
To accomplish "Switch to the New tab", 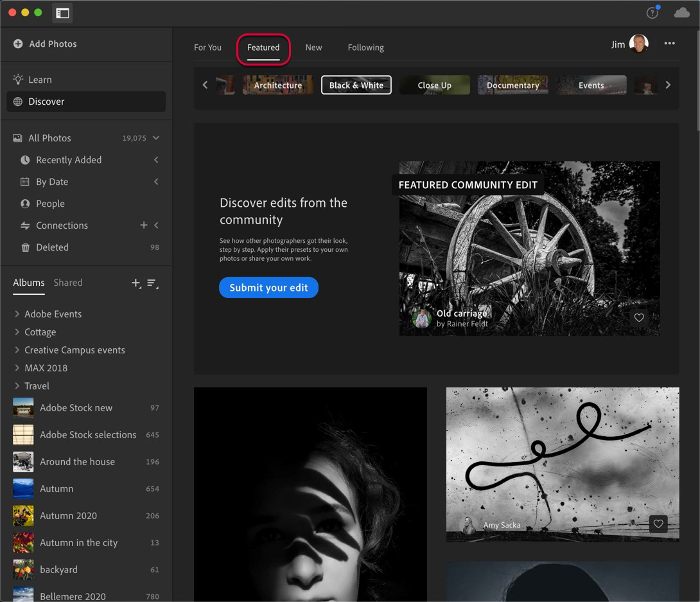I will [x=313, y=48].
